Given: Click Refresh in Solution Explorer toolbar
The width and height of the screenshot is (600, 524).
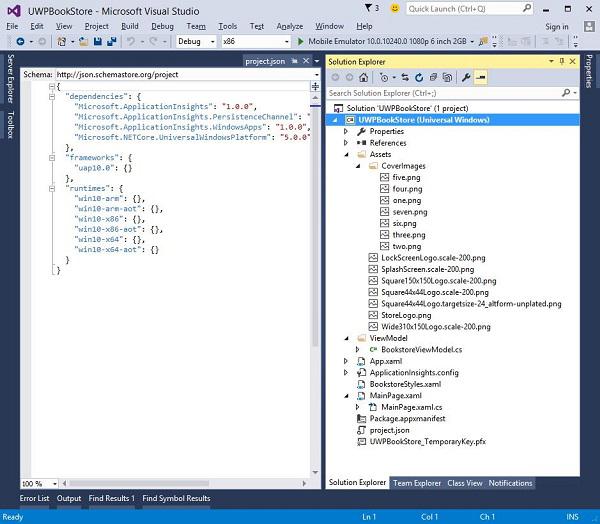Looking at the screenshot, I should pos(418,77).
